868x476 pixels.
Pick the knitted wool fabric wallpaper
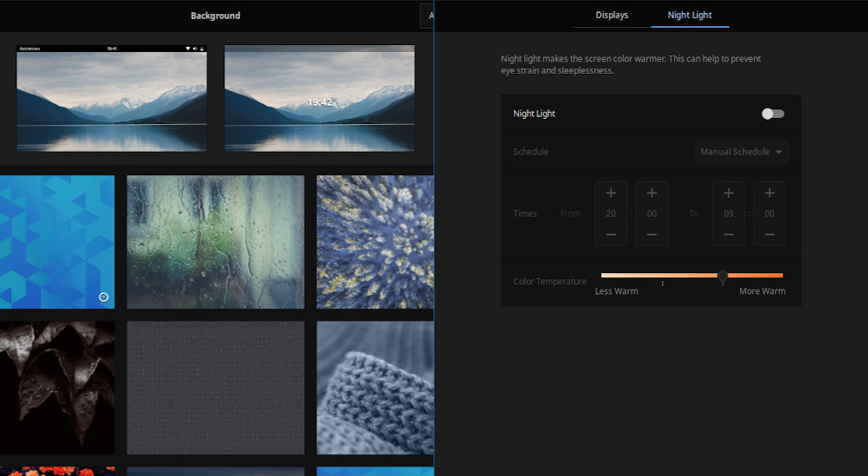tap(374, 388)
